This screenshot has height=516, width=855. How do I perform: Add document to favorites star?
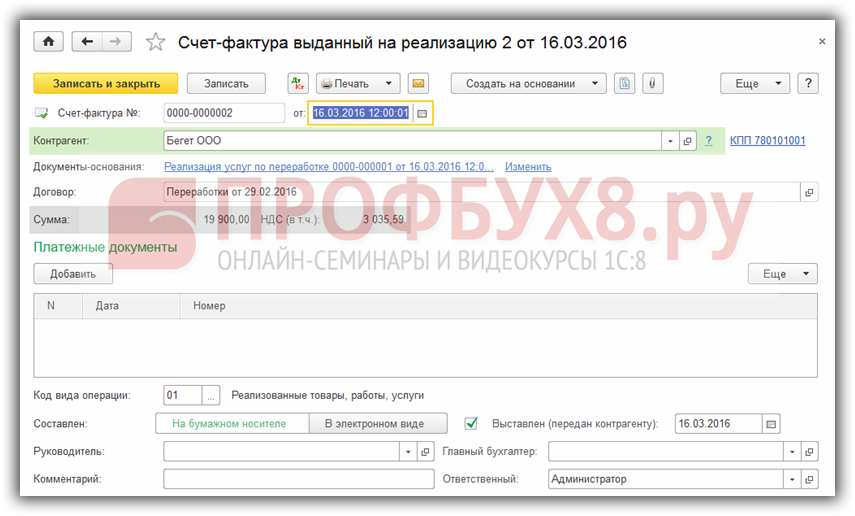point(155,42)
